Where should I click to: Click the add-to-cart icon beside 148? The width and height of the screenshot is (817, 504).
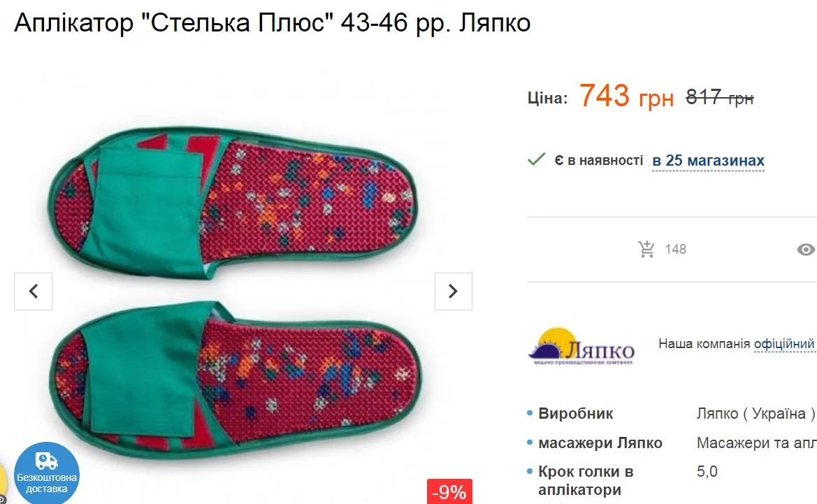pyautogui.click(x=646, y=249)
